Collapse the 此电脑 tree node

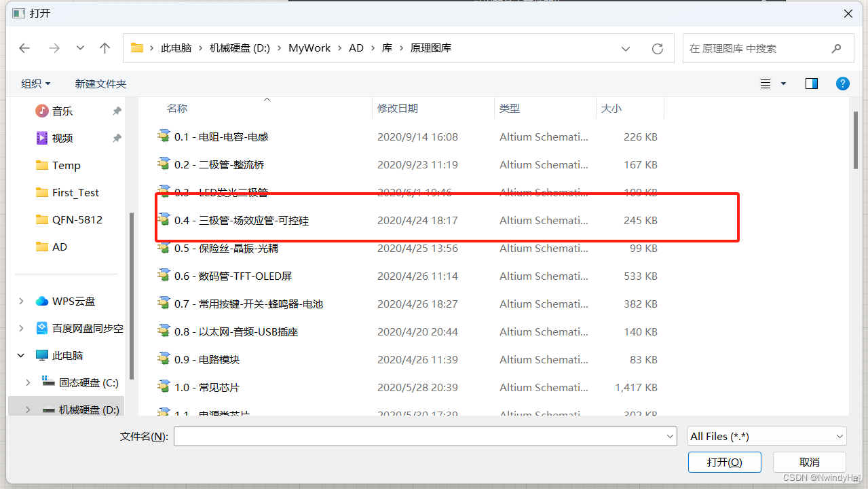20,355
